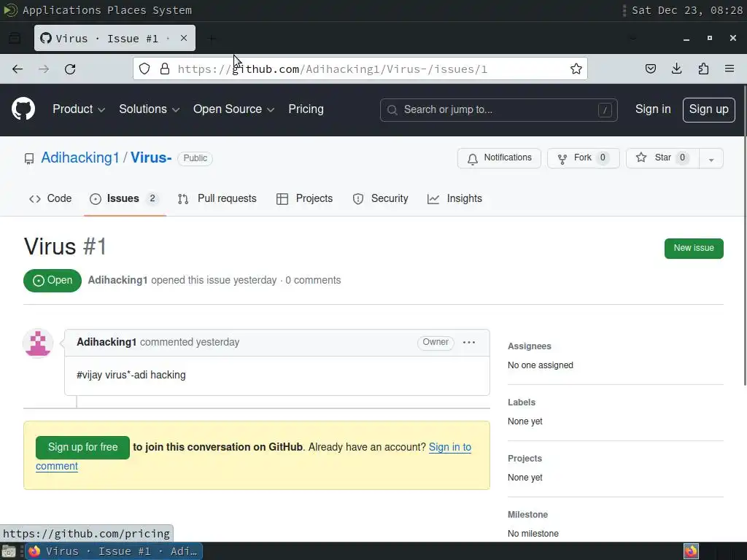Open the extensions puzzle icon
Screen dimensions: 747x560
click(703, 69)
